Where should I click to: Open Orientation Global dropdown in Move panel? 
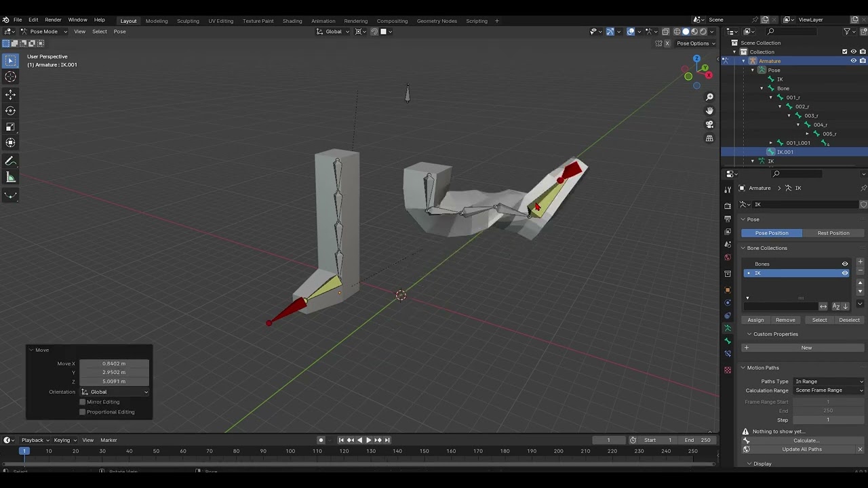point(114,392)
